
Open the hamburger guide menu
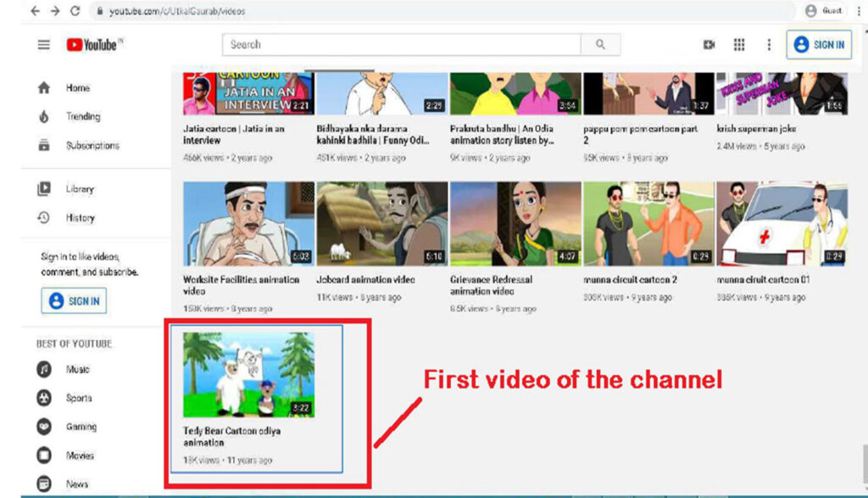(x=43, y=45)
